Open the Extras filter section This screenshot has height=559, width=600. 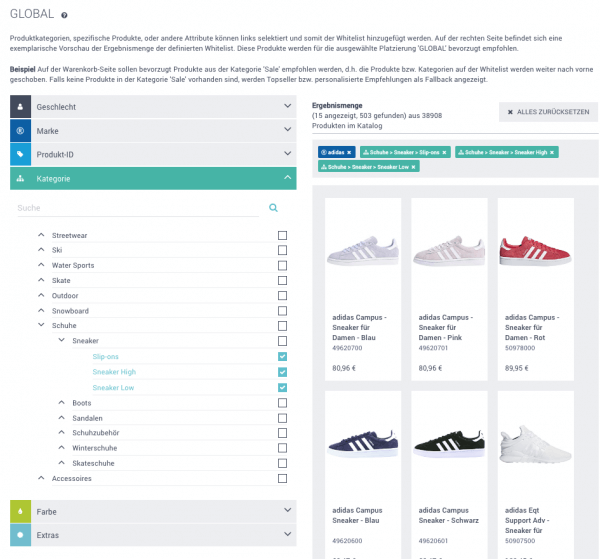pyautogui.click(x=153, y=535)
